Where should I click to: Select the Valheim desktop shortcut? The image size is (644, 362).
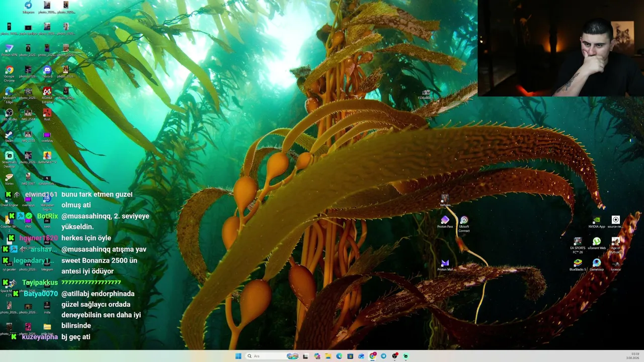445,201
